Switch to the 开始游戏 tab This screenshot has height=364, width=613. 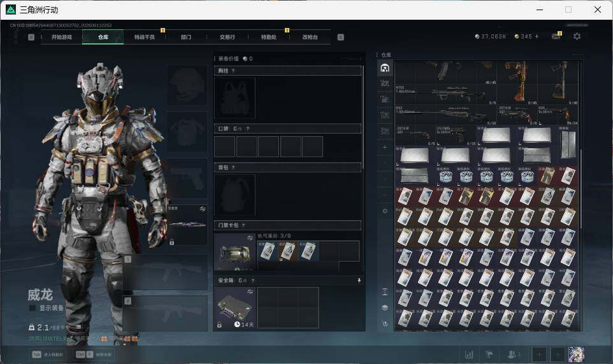[61, 37]
